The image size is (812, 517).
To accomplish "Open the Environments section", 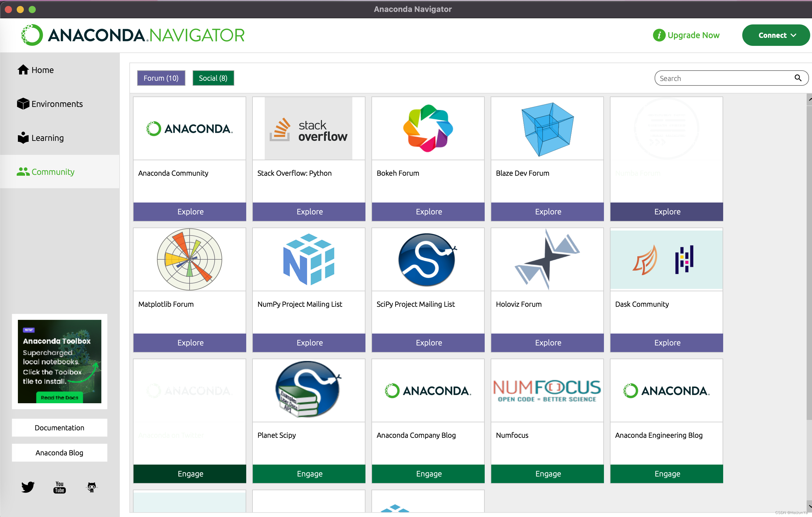I will (x=60, y=104).
